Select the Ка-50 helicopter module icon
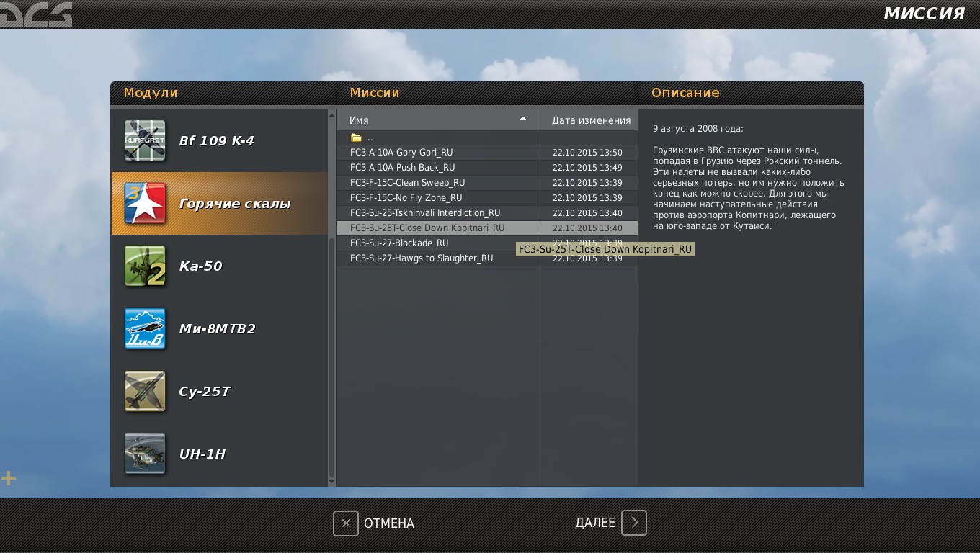 point(145,266)
